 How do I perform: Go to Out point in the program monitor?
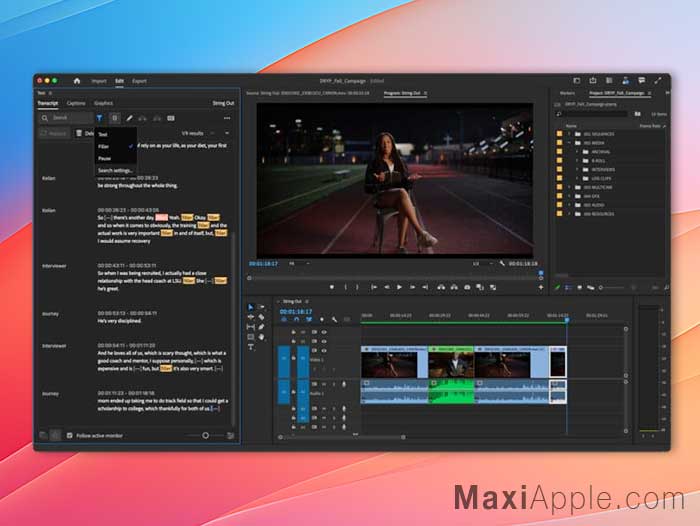(x=425, y=287)
